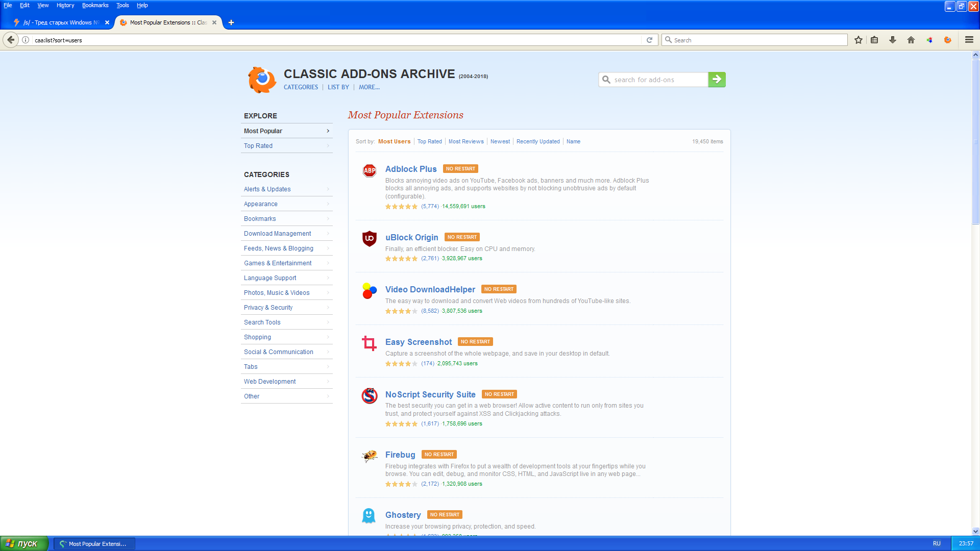Click the green search arrow button
The width and height of the screenshot is (980, 551).
click(x=717, y=80)
